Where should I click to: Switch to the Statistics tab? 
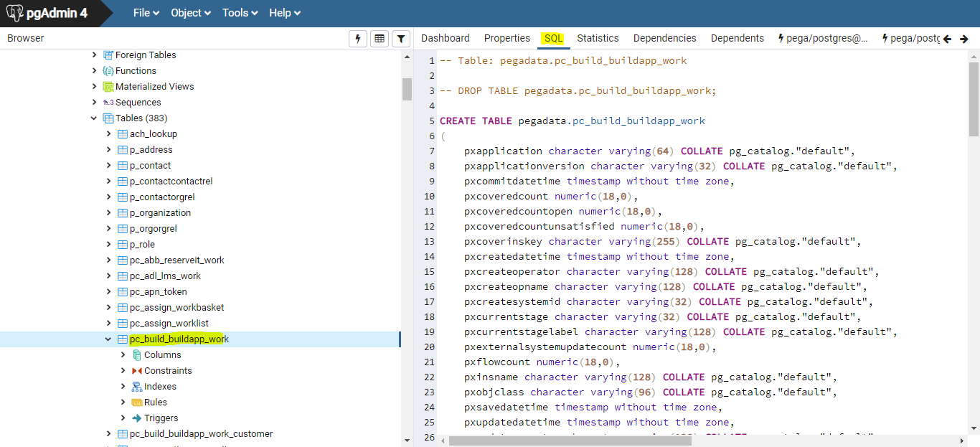point(598,38)
